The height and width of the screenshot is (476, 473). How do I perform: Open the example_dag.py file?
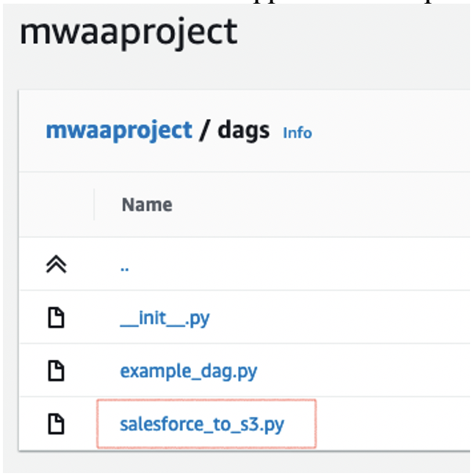(x=189, y=371)
